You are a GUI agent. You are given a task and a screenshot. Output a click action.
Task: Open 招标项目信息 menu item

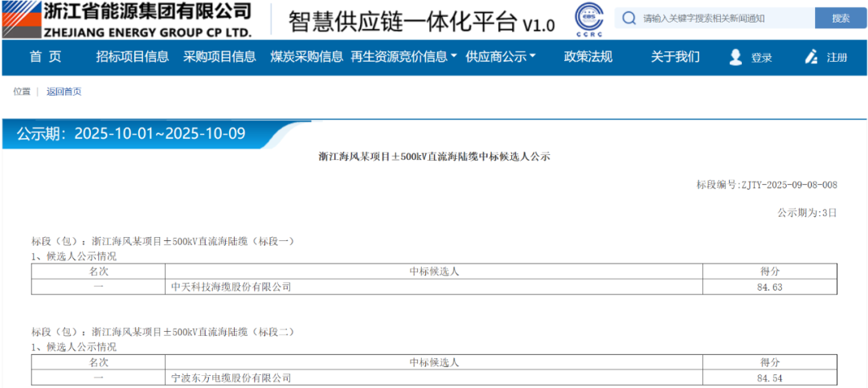(x=133, y=56)
